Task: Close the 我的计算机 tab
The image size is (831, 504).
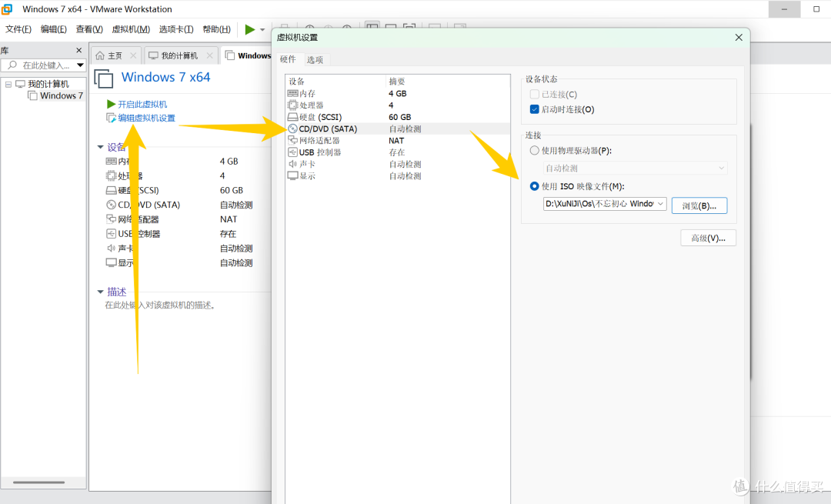Action: tap(210, 55)
